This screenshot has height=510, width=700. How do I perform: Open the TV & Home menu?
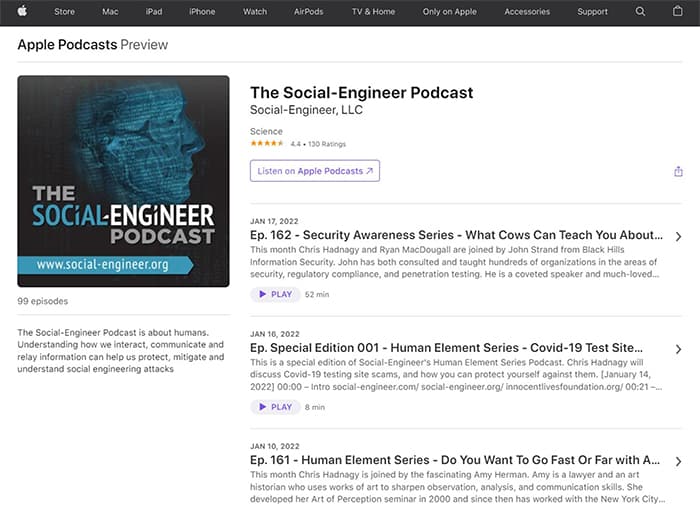click(373, 12)
